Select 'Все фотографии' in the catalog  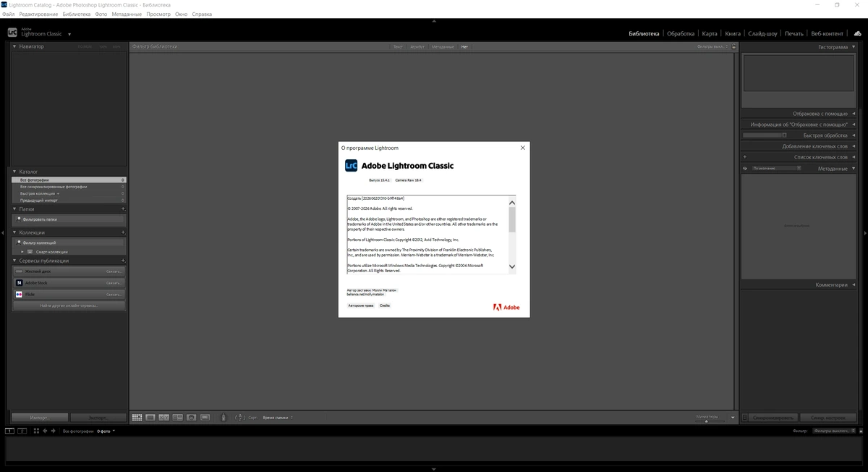(69, 180)
